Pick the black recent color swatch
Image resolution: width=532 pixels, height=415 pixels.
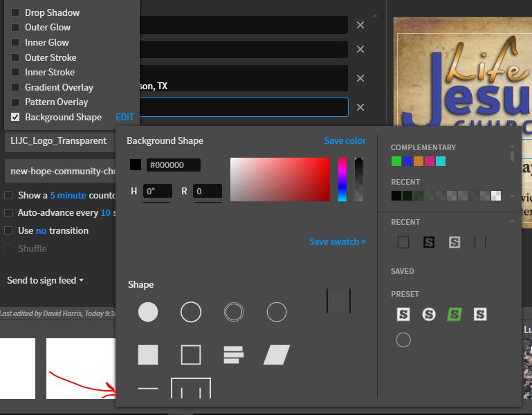tap(396, 196)
